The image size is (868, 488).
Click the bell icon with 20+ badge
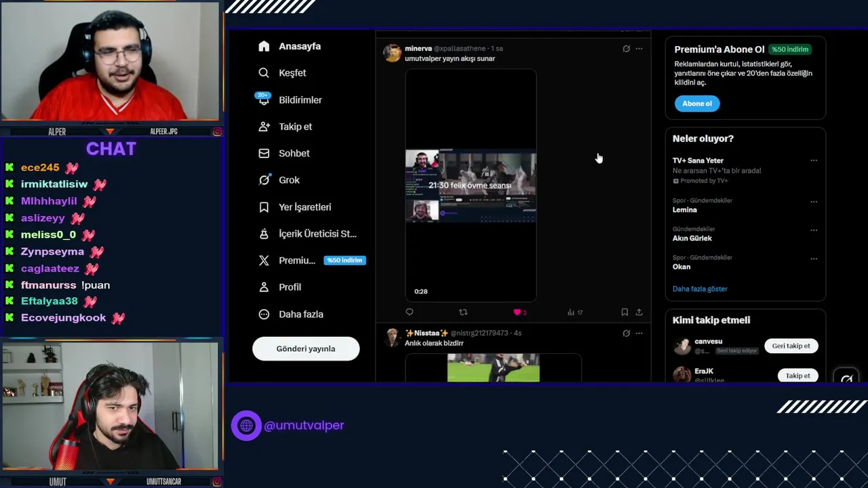coord(264,99)
